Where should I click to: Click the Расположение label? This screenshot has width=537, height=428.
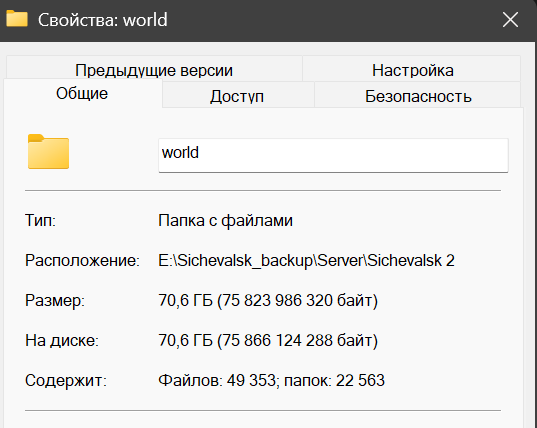(82, 260)
